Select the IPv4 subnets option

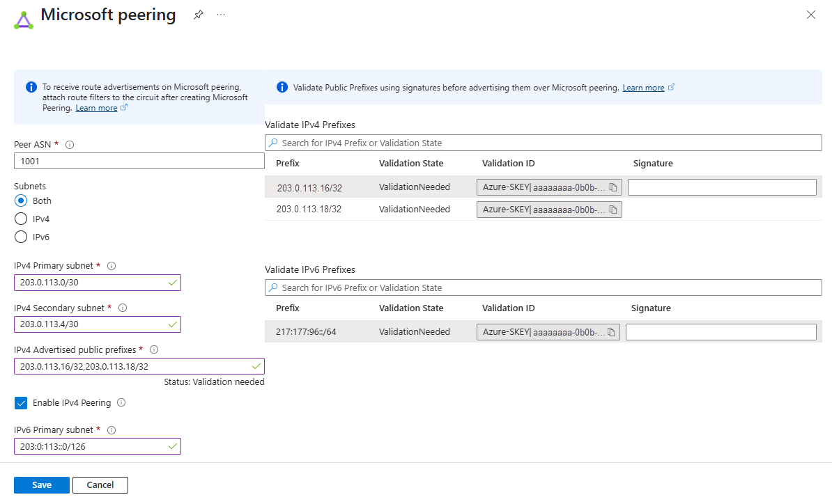click(x=21, y=219)
